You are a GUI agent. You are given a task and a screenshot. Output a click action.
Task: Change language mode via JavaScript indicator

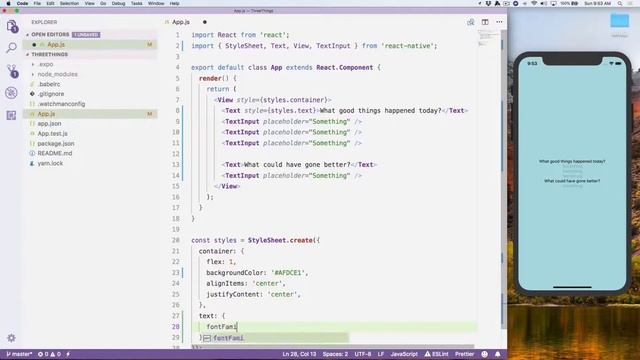pyautogui.click(x=404, y=354)
